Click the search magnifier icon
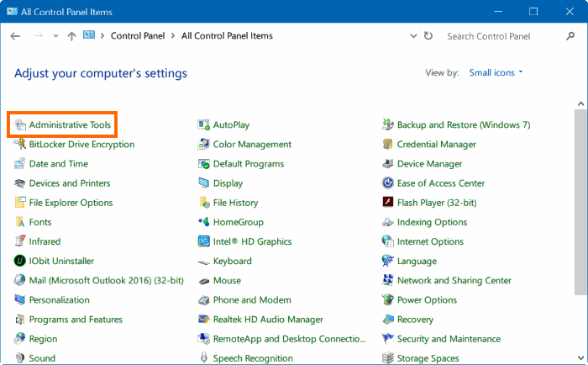The height and width of the screenshot is (365, 588). tap(570, 36)
